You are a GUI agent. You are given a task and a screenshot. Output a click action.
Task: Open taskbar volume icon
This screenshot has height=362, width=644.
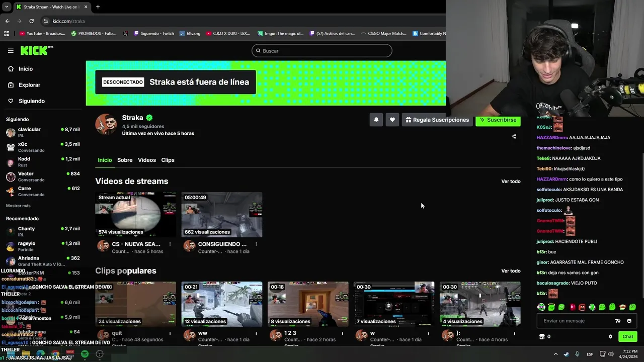click(611, 354)
